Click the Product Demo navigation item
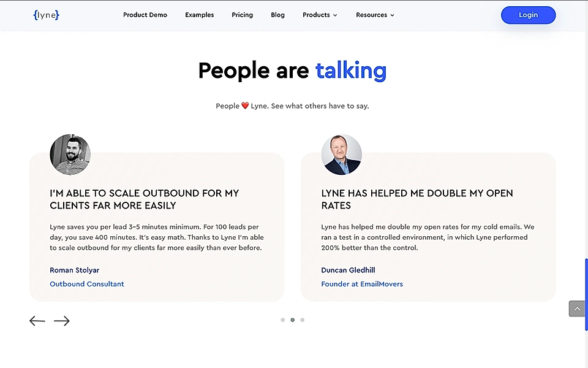 [x=145, y=15]
